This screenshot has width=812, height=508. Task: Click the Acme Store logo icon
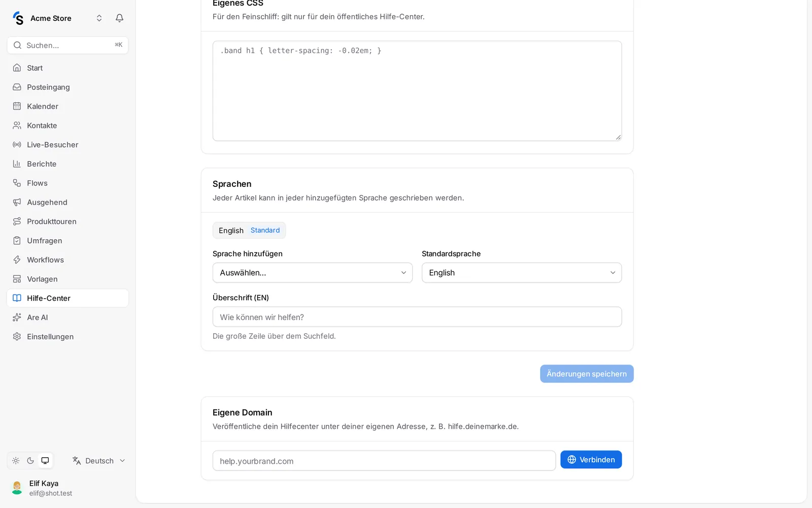click(18, 18)
